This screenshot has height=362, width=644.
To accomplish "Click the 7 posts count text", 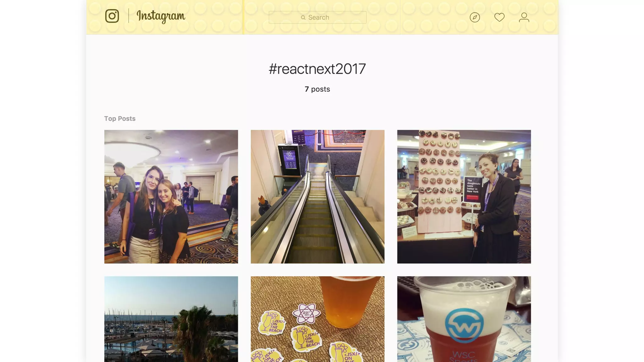I will pos(317,89).
